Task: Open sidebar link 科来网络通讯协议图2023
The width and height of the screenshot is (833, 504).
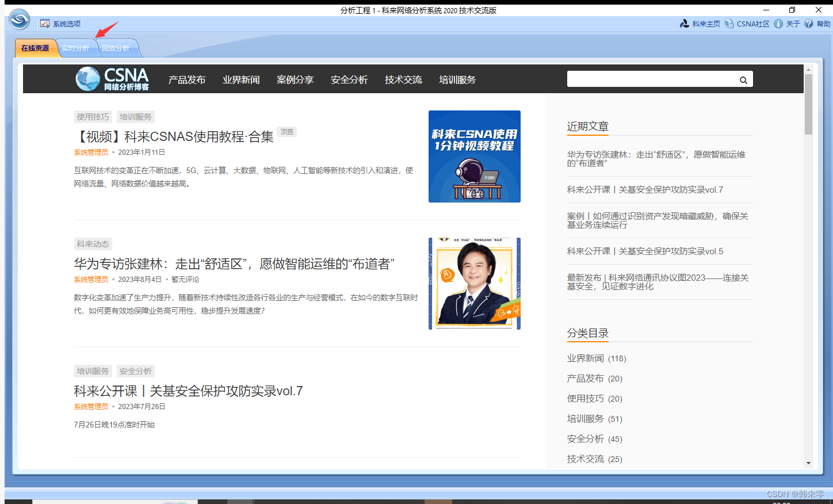Action: click(x=658, y=282)
